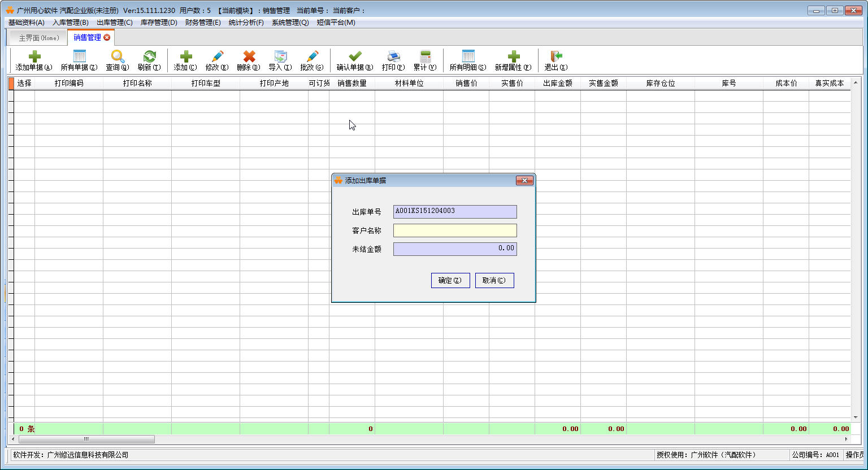Click the 出库金额 column header
868x470 pixels.
pos(558,83)
